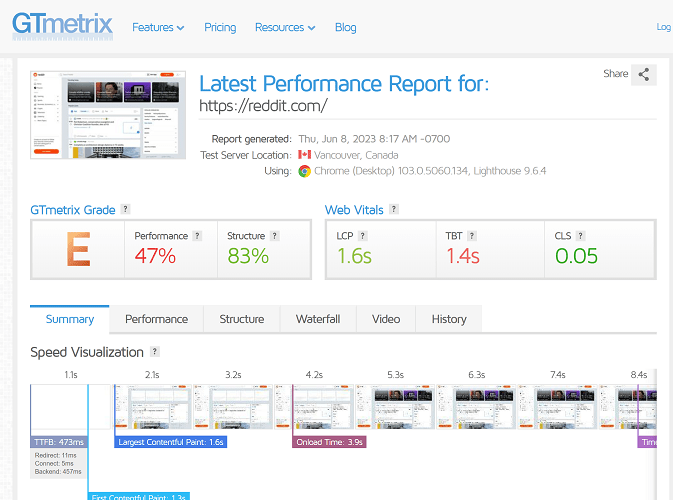Screen dimensions: 673x500
Task: Click the Log in link
Action: click(x=664, y=27)
